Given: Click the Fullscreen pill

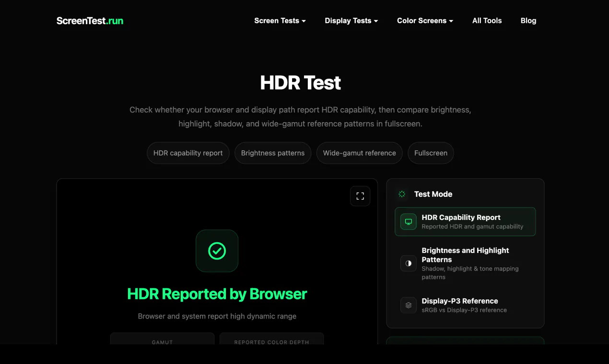Looking at the screenshot, I should [431, 153].
